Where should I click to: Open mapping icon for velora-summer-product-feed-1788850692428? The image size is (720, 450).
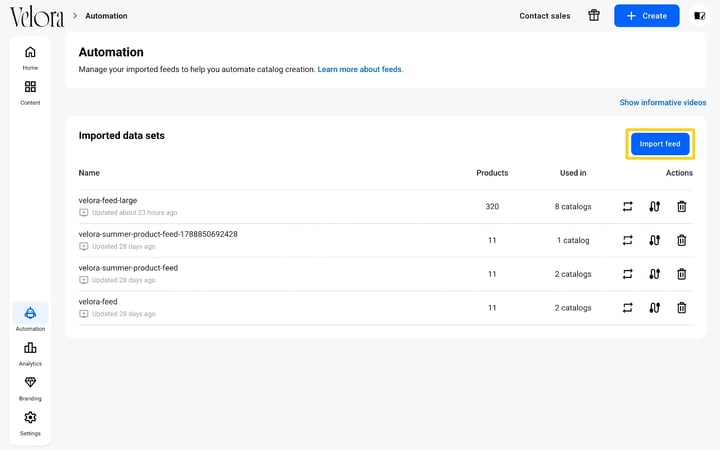[x=654, y=240]
